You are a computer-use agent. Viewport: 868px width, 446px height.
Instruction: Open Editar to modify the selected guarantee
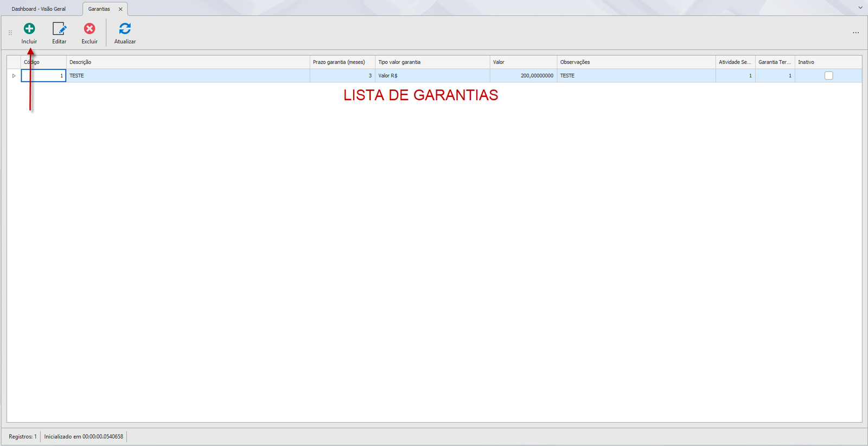[59, 33]
